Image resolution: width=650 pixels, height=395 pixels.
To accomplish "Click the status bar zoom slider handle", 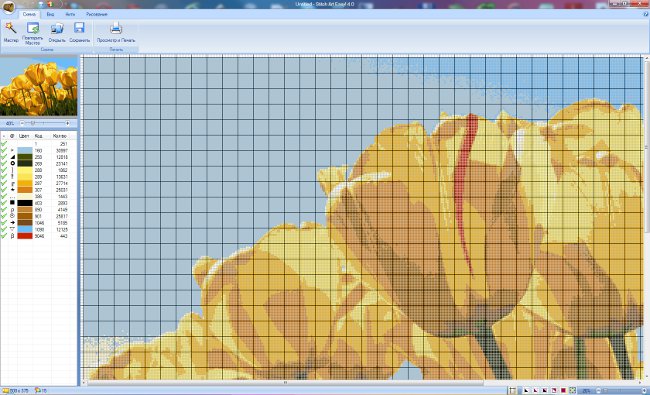I will pyautogui.click(x=606, y=390).
